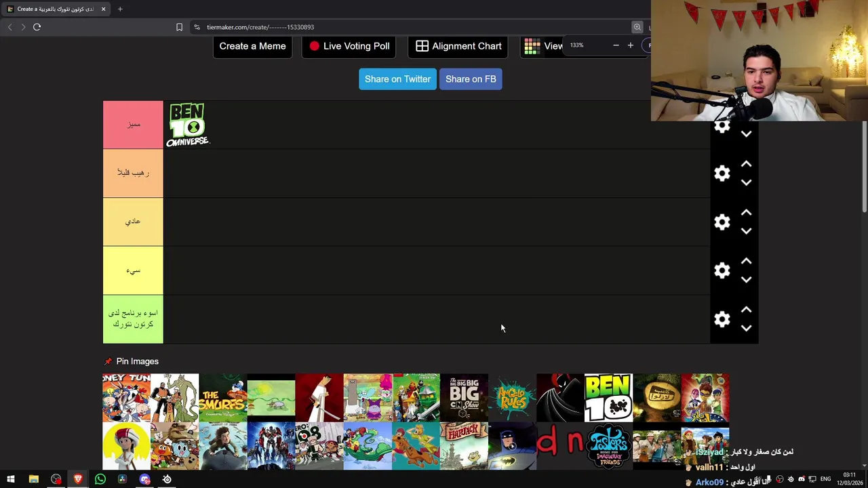Image resolution: width=868 pixels, height=488 pixels.
Task: Select the Scooby-Doo thumbnail
Action: (416, 446)
